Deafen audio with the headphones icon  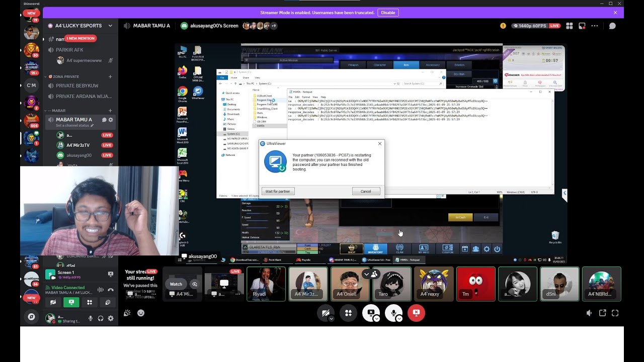click(101, 318)
